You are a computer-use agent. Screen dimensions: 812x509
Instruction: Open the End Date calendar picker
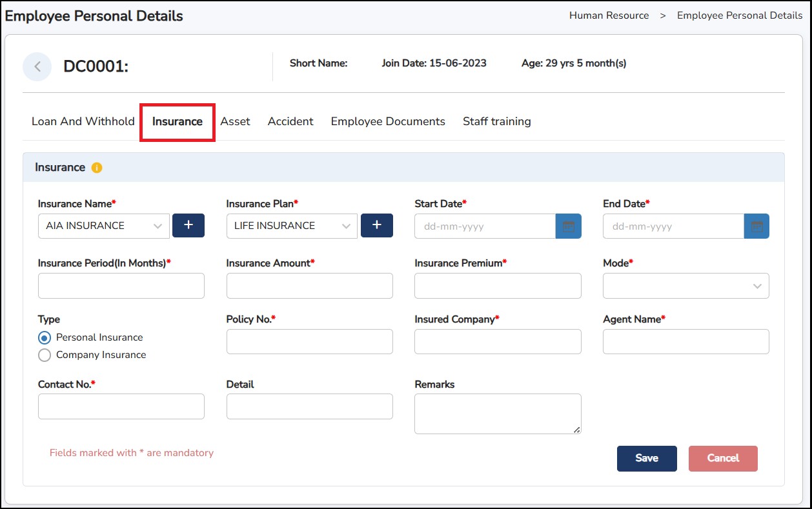pos(756,226)
